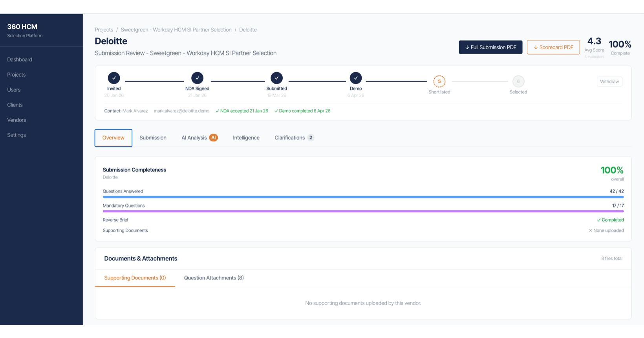Click the Submitted step checkmark circle
The width and height of the screenshot is (644, 338).
click(276, 78)
